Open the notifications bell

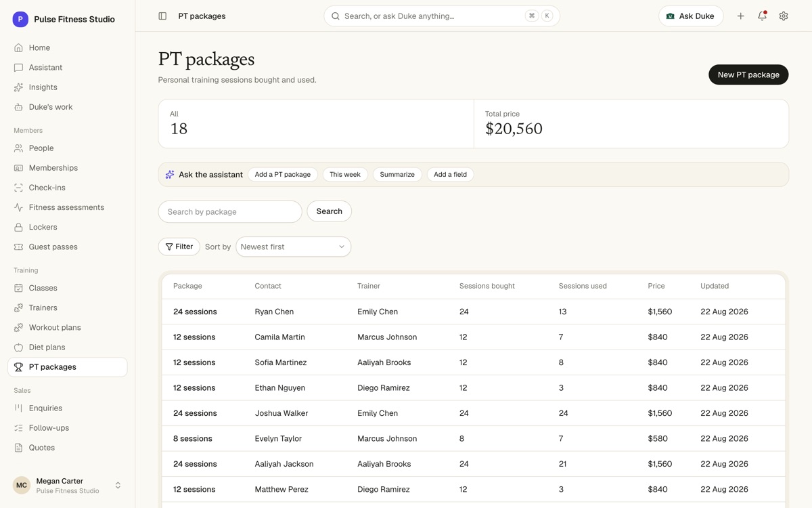762,16
